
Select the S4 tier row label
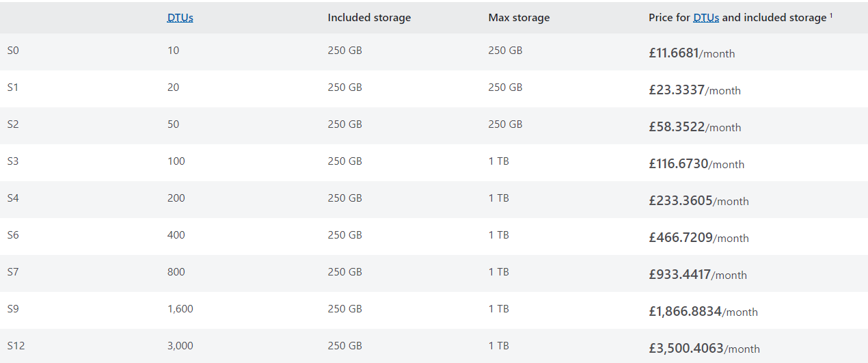coord(14,198)
